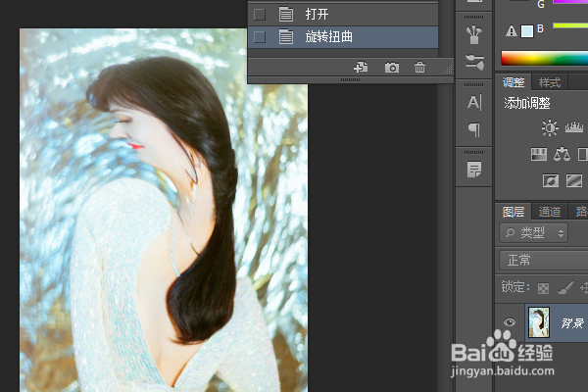
Task: Add a Hue/Saturation adjustment
Action: (539, 154)
